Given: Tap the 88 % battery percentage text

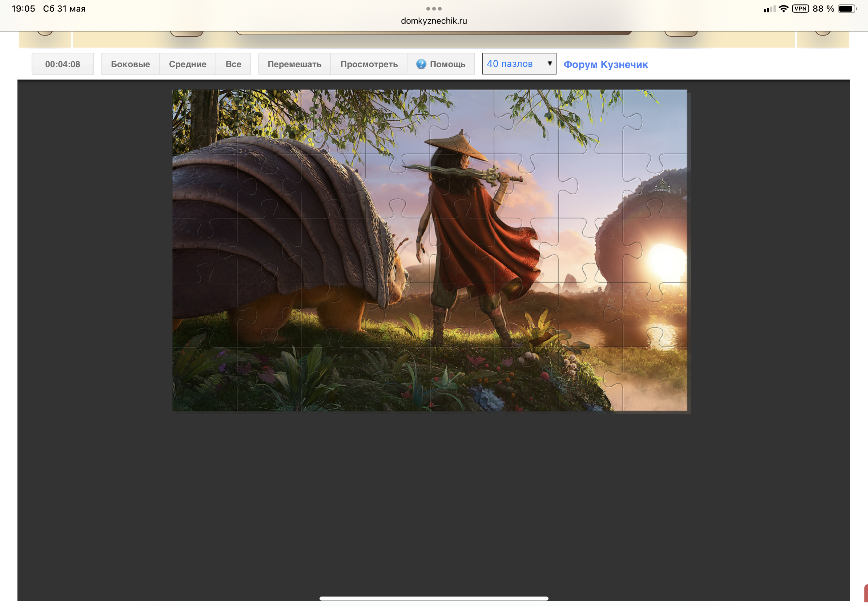Looking at the screenshot, I should tap(823, 9).
